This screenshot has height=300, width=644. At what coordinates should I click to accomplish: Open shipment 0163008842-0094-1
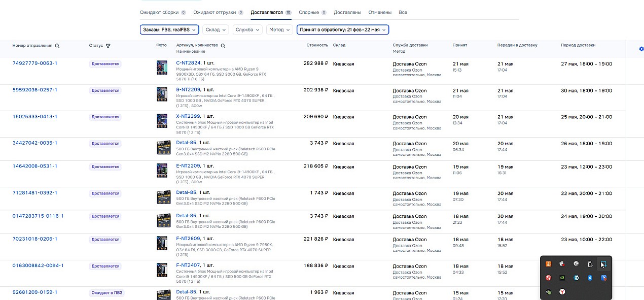click(38, 265)
